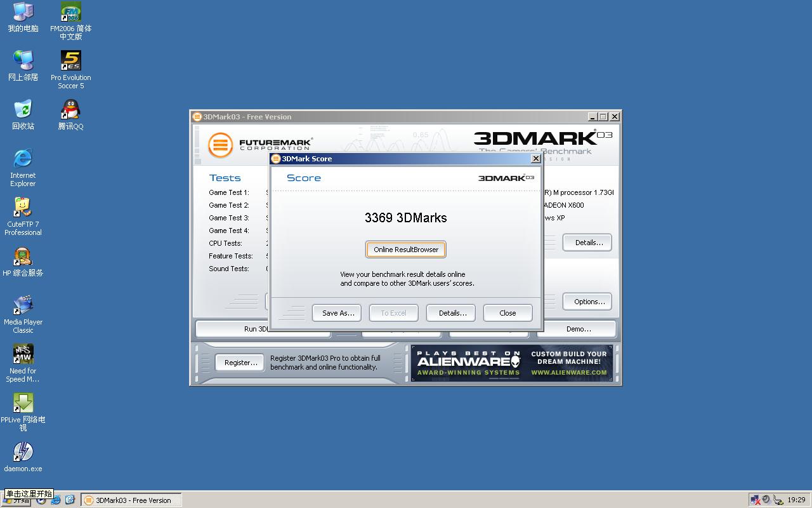The height and width of the screenshot is (508, 812).
Task: Select the daemon.exe desktop icon
Action: tap(23, 452)
